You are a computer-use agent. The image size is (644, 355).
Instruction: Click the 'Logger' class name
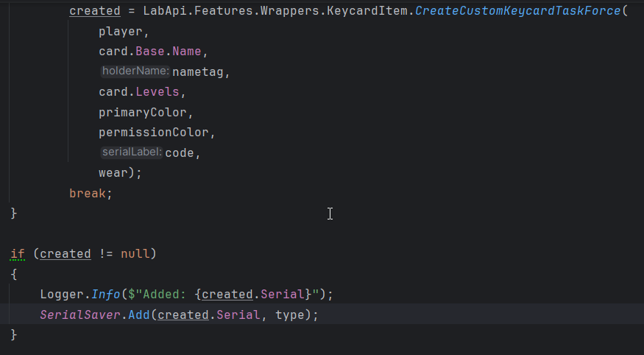[x=62, y=294]
